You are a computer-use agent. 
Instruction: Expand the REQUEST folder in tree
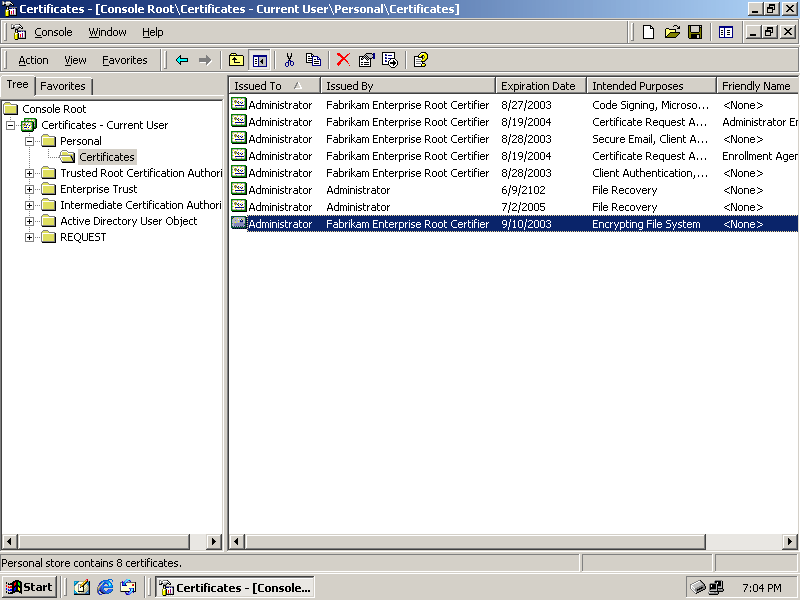click(30, 237)
